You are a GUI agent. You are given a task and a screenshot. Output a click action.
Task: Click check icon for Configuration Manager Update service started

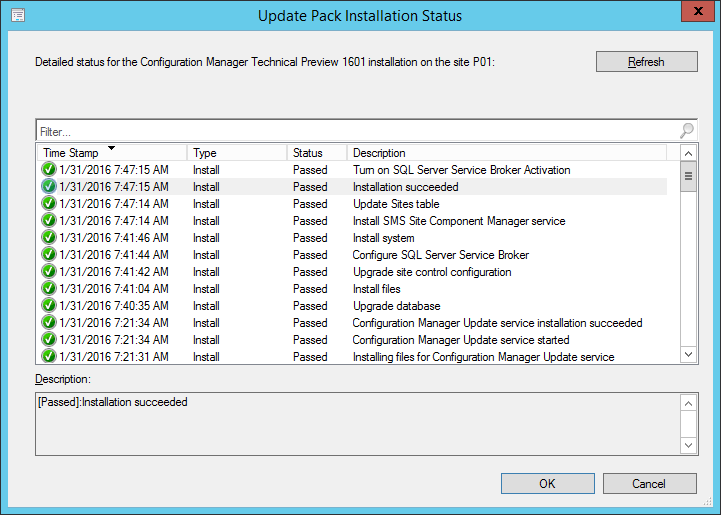(48, 340)
